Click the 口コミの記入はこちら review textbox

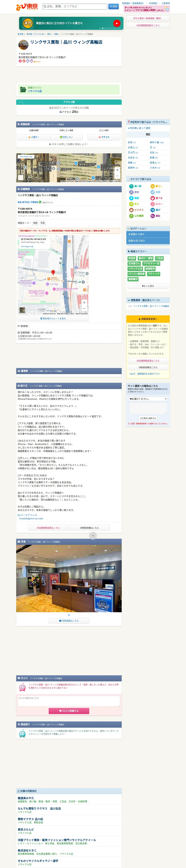click(x=69, y=701)
